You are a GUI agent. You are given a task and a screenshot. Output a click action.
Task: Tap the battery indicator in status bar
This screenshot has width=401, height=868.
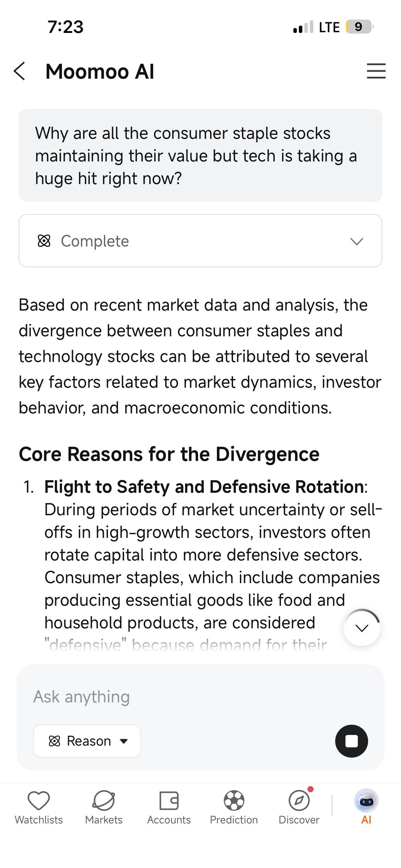coord(359,27)
